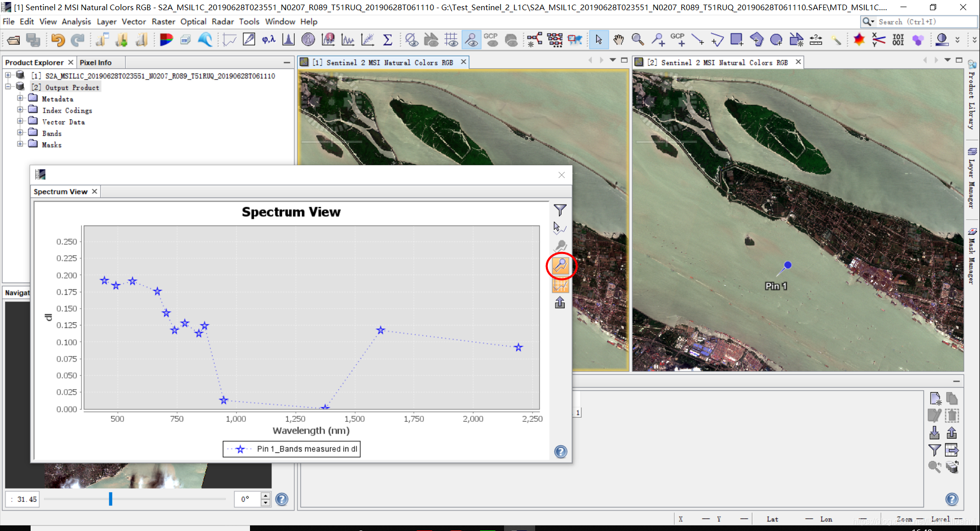Open the Scatter Plot tool
Viewport: 980px width, 531px height.
[367, 40]
